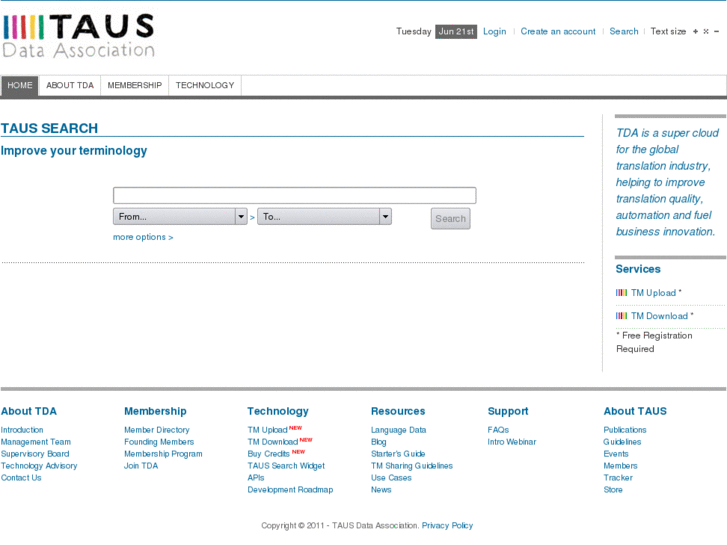Open the News link under Resources

(x=381, y=490)
